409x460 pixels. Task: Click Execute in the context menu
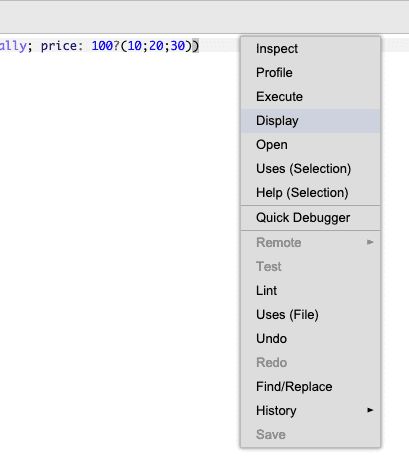click(x=310, y=97)
